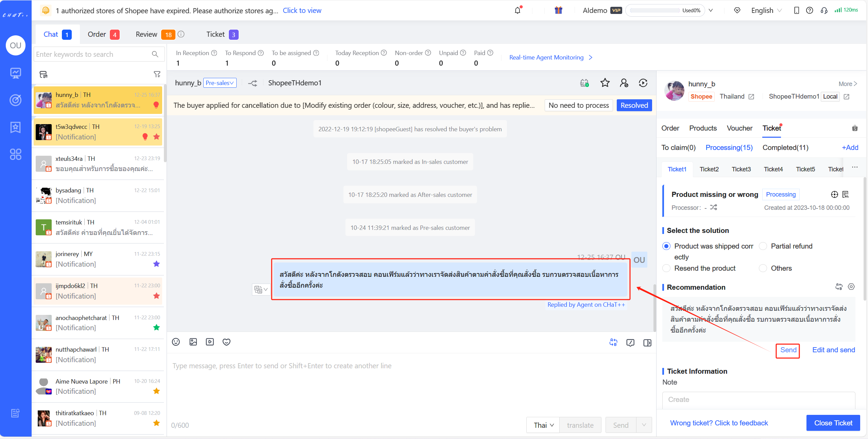This screenshot has height=439, width=868.
Task: Click the +Add ticket link
Action: 850,148
